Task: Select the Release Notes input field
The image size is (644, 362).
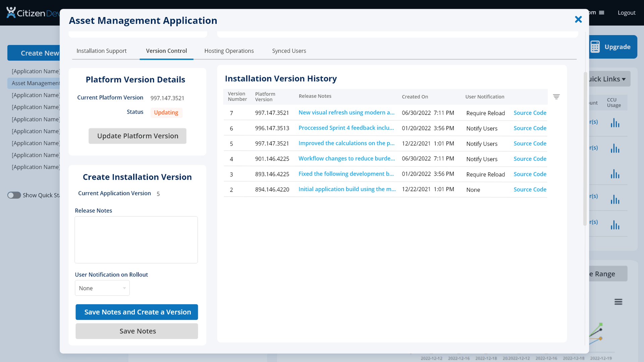Action: click(136, 239)
